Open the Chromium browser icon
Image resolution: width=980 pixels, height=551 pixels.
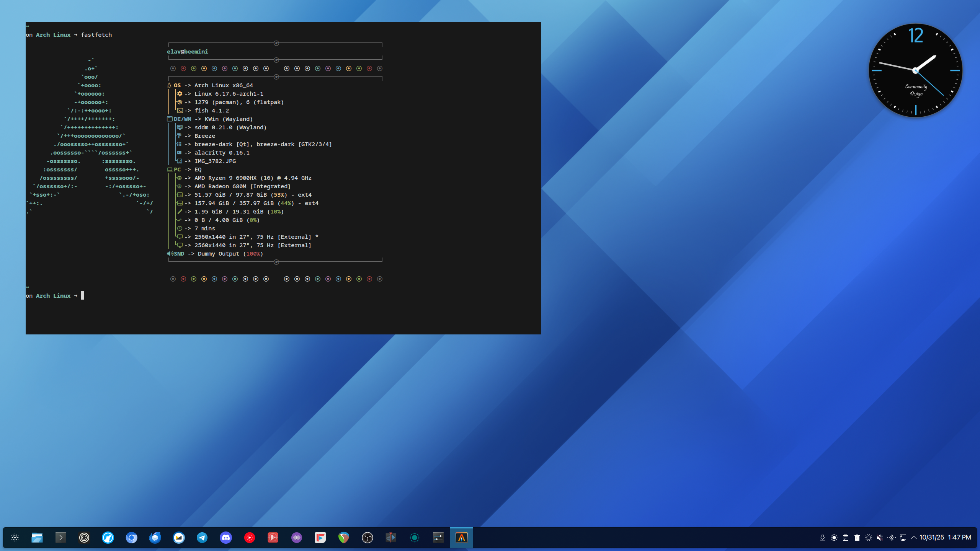131,538
